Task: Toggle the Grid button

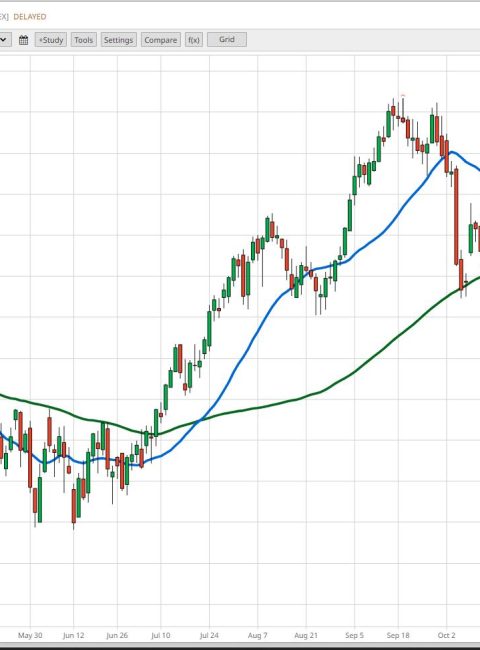Action: [x=227, y=39]
